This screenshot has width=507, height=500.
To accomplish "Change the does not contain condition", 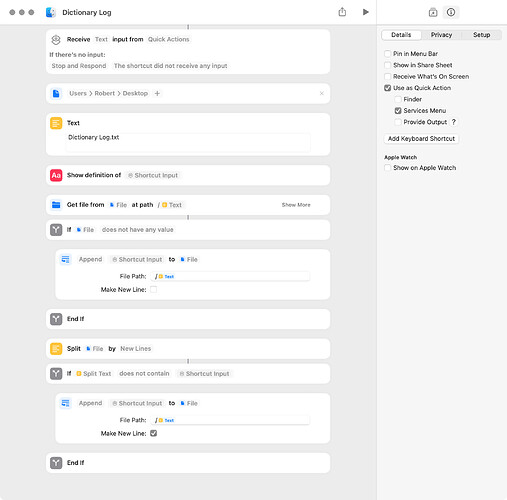I will pyautogui.click(x=144, y=374).
